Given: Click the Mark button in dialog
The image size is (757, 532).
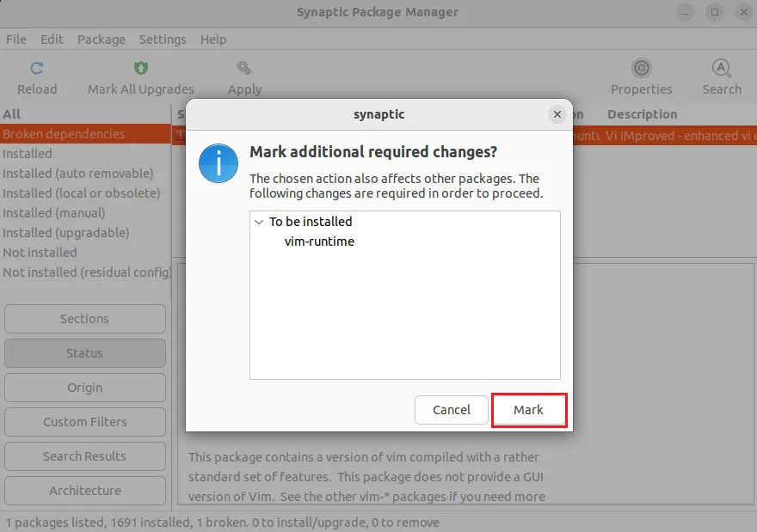Looking at the screenshot, I should click(529, 410).
